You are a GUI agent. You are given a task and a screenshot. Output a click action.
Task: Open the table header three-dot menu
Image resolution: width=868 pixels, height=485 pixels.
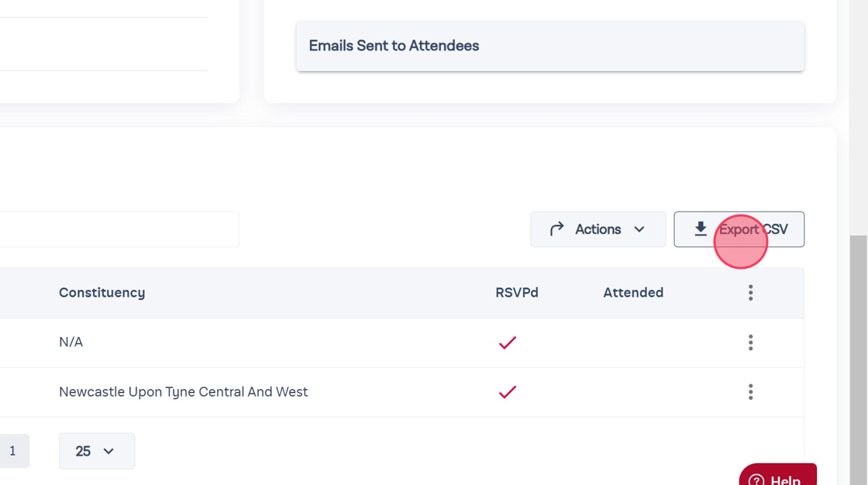point(750,293)
